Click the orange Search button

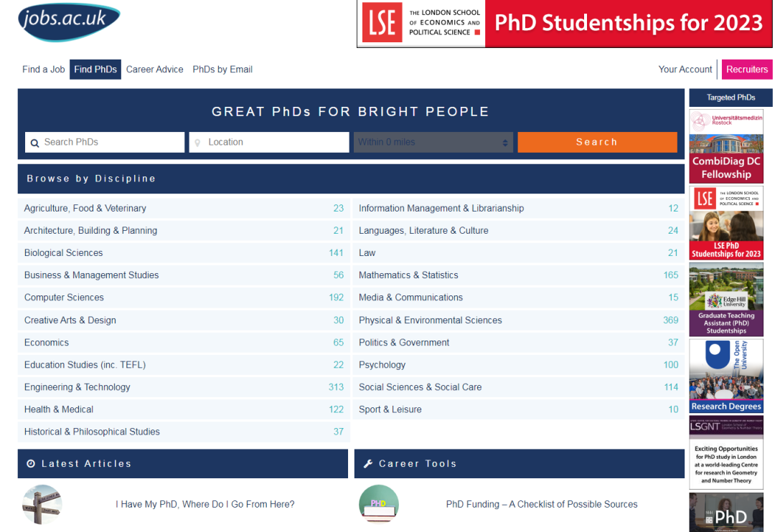pyautogui.click(x=597, y=142)
